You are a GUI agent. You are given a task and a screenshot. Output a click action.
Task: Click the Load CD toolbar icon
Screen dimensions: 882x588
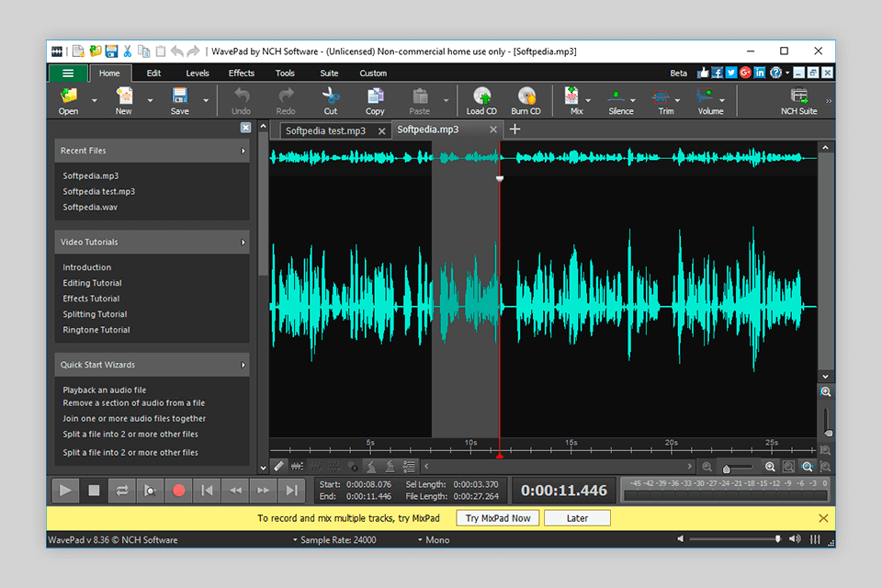(x=481, y=101)
